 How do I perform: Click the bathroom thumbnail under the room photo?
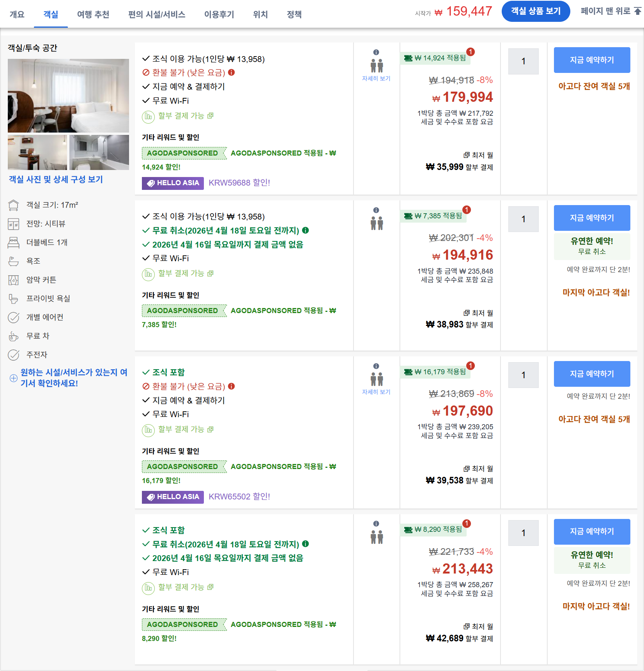click(x=99, y=152)
